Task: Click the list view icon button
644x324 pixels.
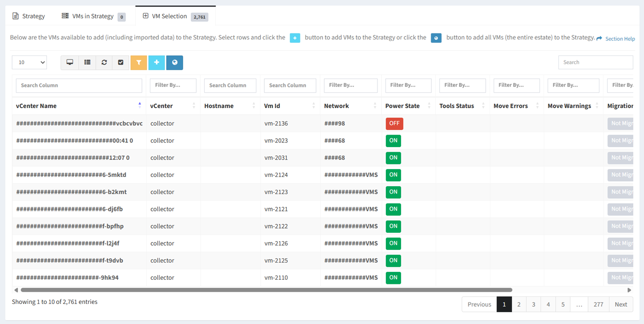Action: pyautogui.click(x=87, y=62)
